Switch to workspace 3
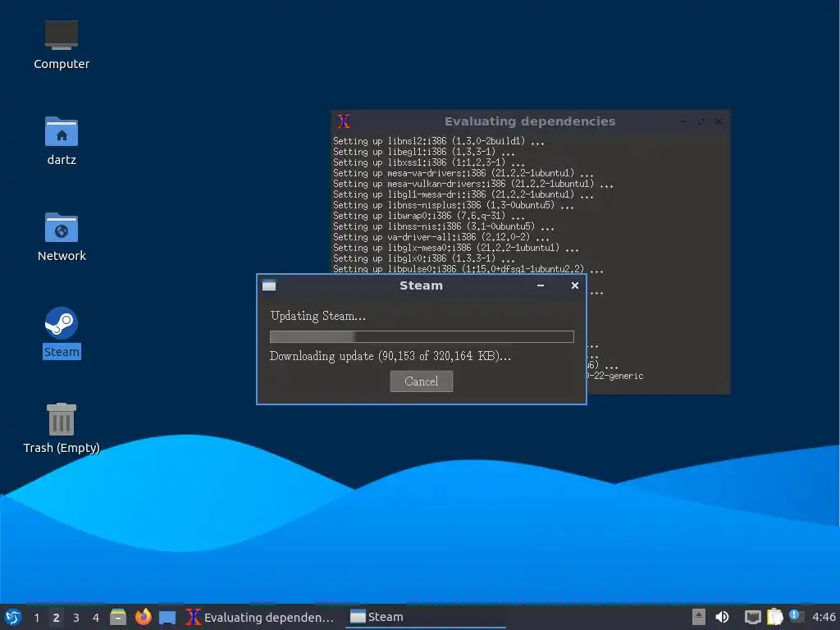This screenshot has width=840, height=630. [x=76, y=618]
